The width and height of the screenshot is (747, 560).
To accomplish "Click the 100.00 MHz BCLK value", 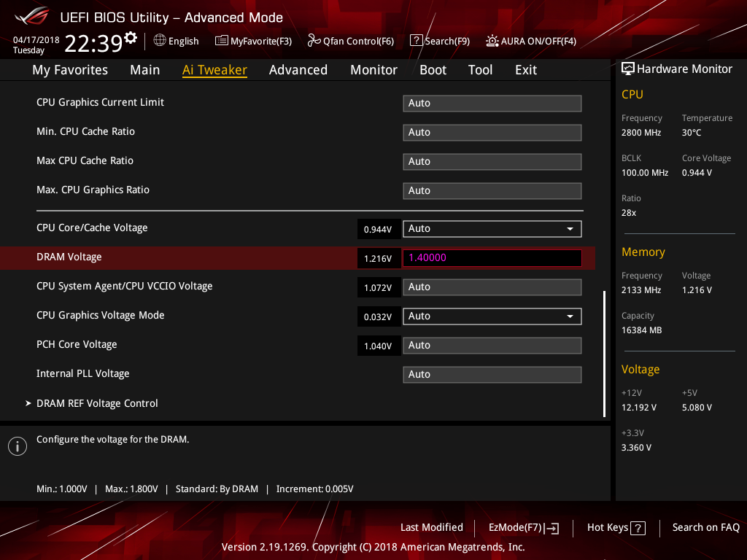I will pos(645,173).
